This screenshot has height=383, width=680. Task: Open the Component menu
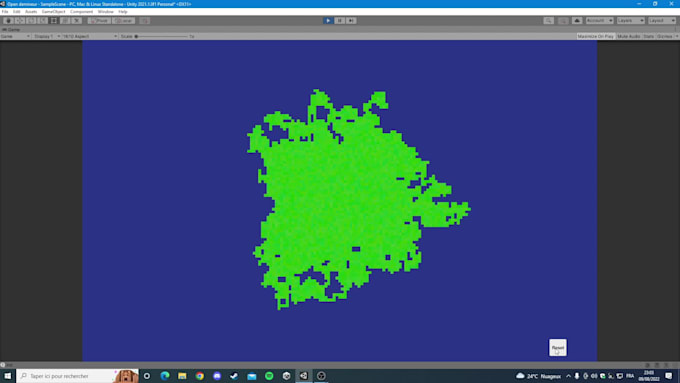(82, 12)
